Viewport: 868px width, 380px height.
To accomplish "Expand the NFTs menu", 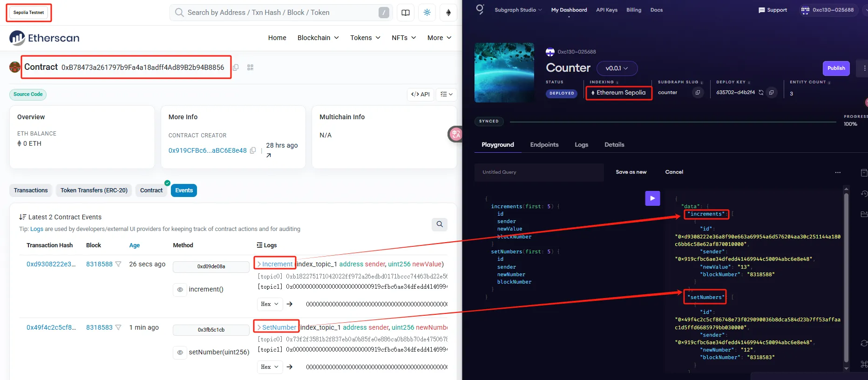I will click(x=404, y=38).
